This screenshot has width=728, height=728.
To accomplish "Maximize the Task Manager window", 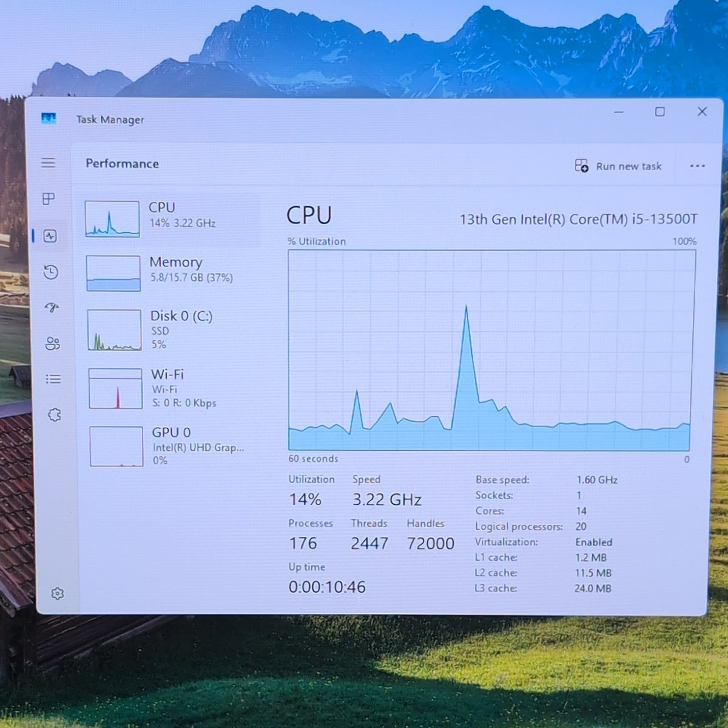I will pos(660,112).
